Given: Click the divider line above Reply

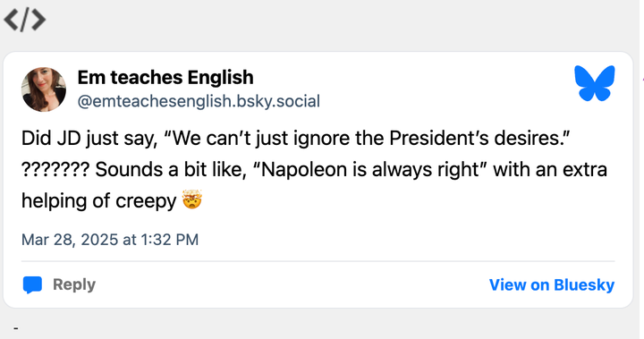Looking at the screenshot, I should pos(318,261).
